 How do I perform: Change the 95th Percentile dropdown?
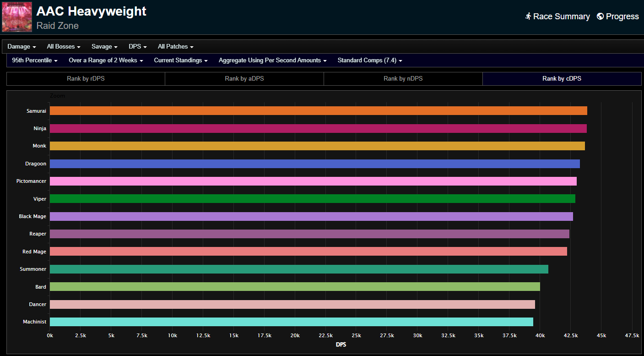coord(35,60)
